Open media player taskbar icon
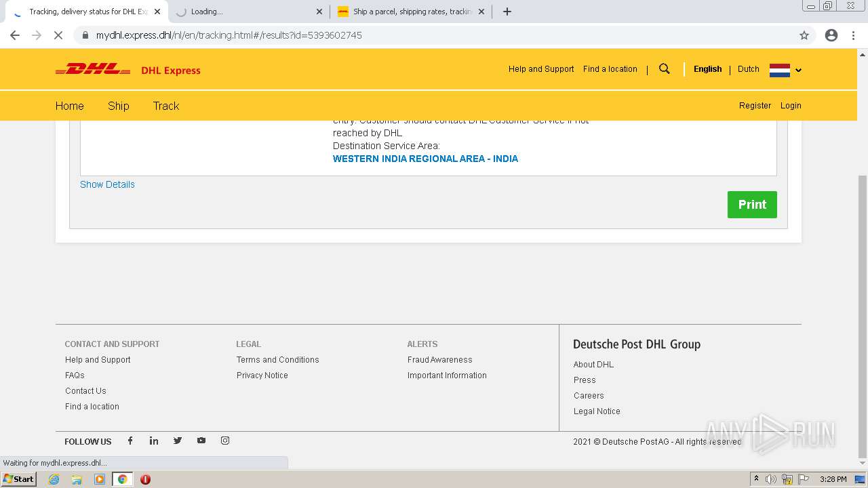This screenshot has width=868, height=488. (x=100, y=479)
